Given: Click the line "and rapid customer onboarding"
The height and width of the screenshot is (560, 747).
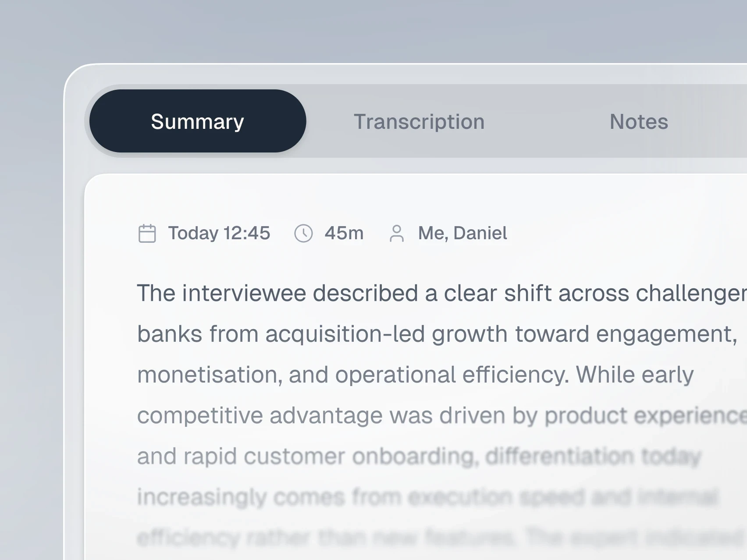Looking at the screenshot, I should click(x=419, y=456).
